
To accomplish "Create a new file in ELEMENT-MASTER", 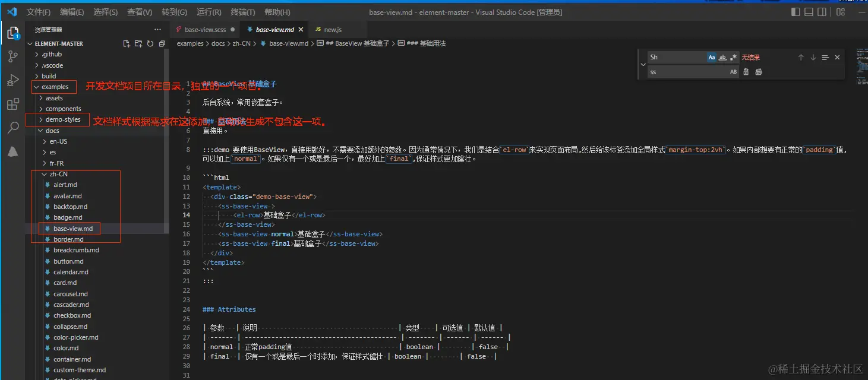I will tap(127, 43).
